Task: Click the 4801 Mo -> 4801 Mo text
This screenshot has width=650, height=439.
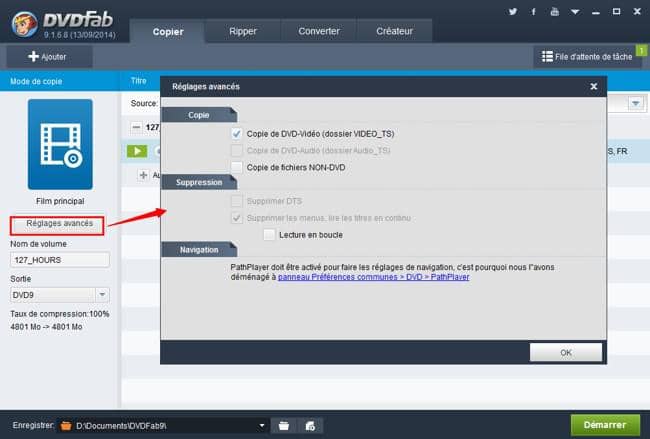Action: click(46, 327)
